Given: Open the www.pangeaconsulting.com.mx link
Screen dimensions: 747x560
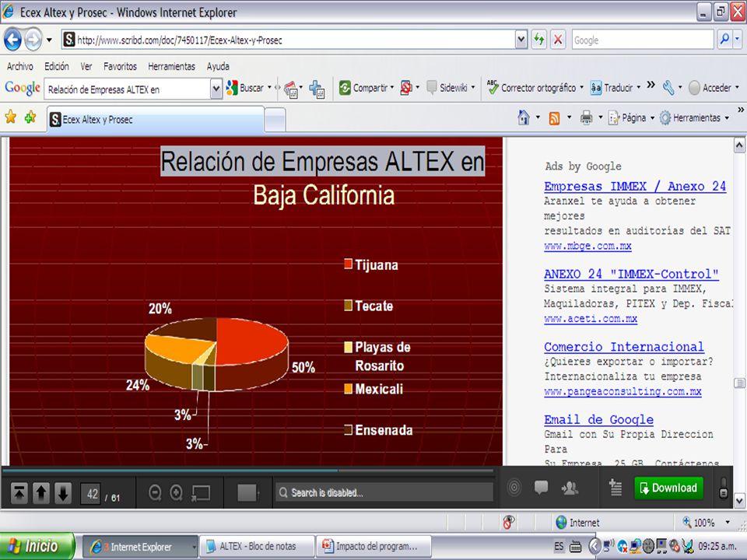Looking at the screenshot, I should click(x=622, y=391).
